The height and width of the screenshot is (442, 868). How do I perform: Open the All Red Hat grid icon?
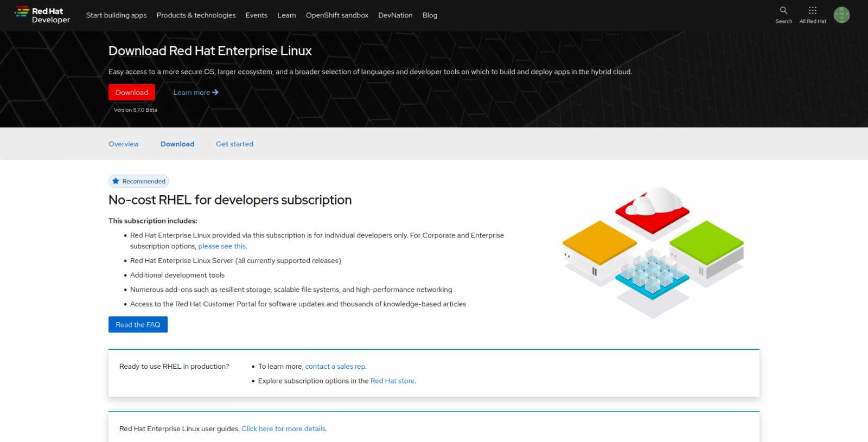[x=813, y=10]
